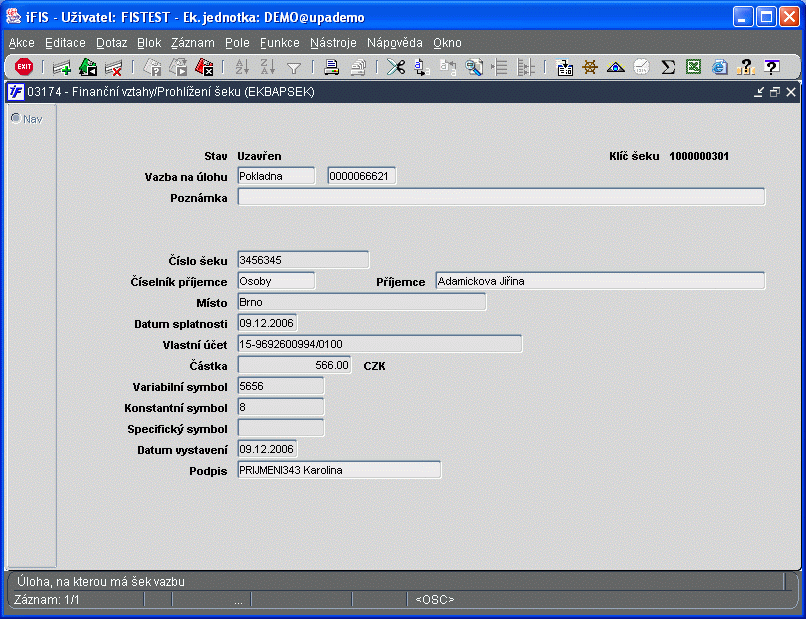
Task: Click the brown ship wheel icon
Action: point(590,67)
